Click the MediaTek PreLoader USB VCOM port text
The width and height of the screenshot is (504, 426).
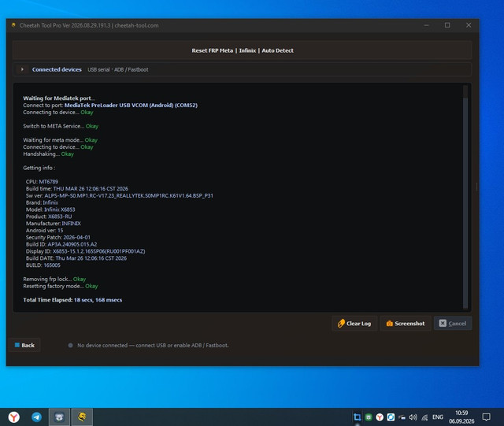(x=131, y=106)
